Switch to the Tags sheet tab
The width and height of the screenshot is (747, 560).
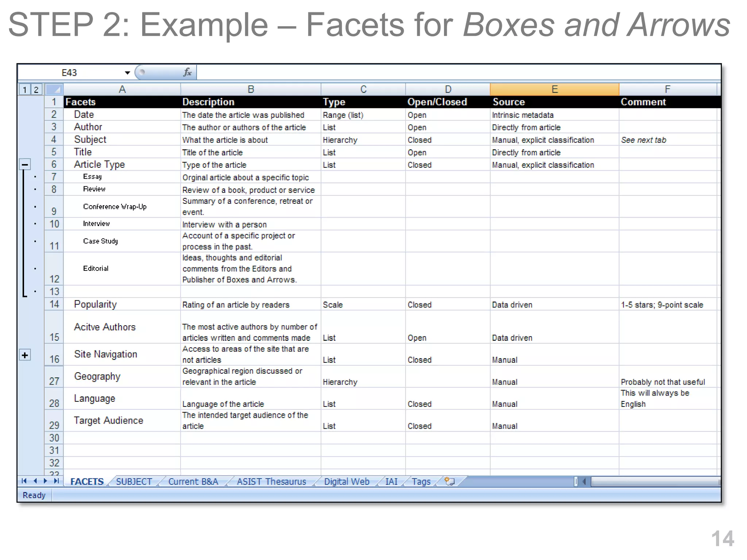421,482
